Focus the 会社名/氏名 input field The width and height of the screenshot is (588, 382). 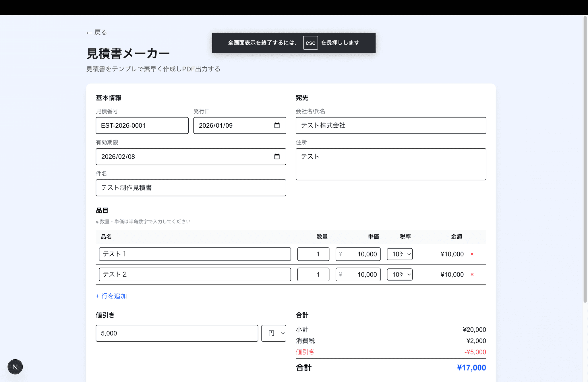(x=391, y=125)
